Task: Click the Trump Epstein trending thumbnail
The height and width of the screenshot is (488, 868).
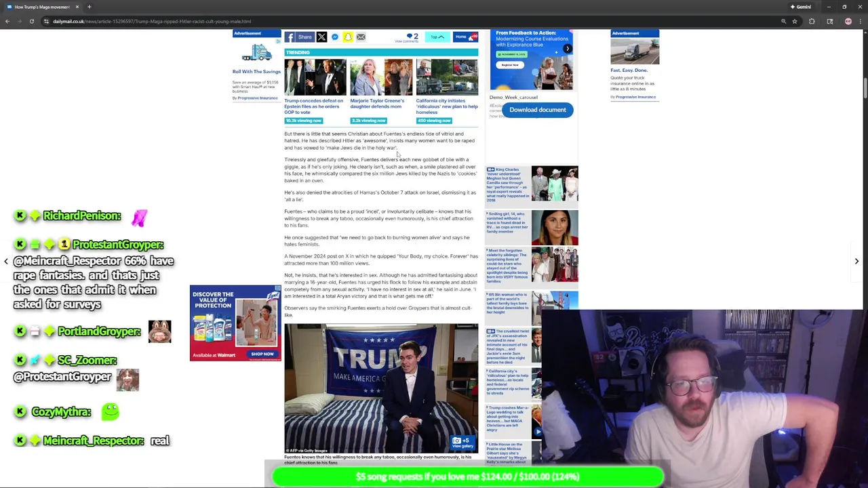Action: pos(315,77)
